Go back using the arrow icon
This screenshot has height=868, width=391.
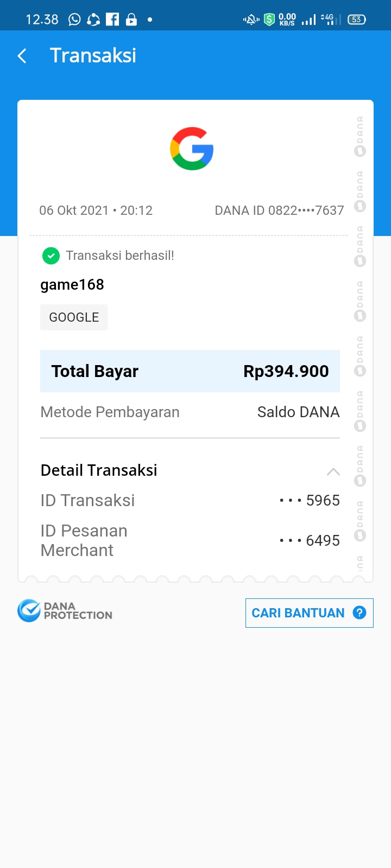click(22, 56)
